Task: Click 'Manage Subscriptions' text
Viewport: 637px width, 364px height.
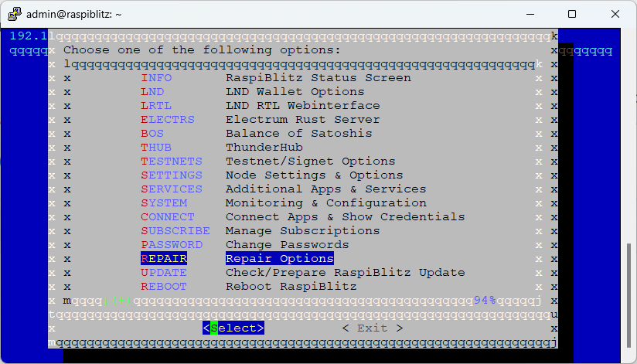Action: 303,231
